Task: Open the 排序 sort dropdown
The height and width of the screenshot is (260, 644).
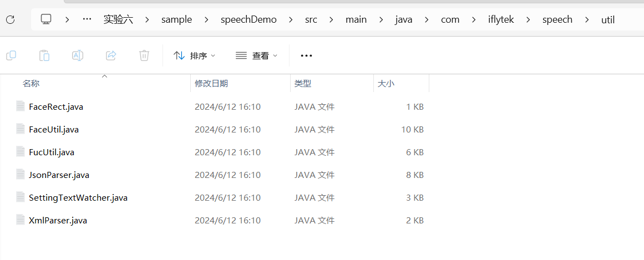Action: click(x=194, y=55)
